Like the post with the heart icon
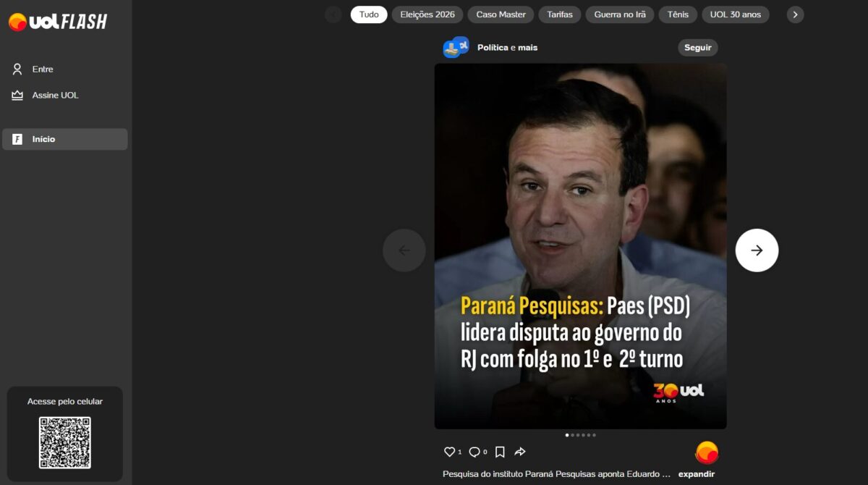868x485 pixels. (x=449, y=452)
